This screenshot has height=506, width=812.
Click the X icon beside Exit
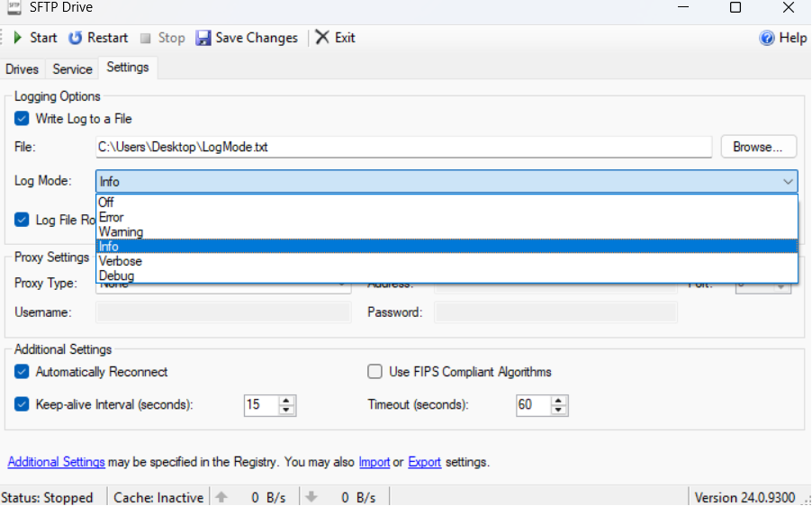[322, 37]
